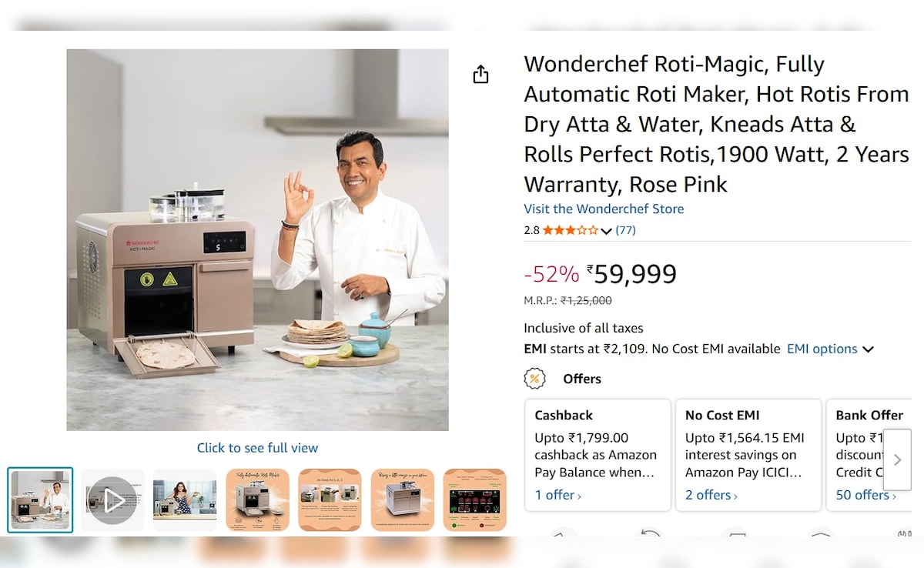Select the control panel display thumbnail
The image size is (924, 568).
(475, 500)
